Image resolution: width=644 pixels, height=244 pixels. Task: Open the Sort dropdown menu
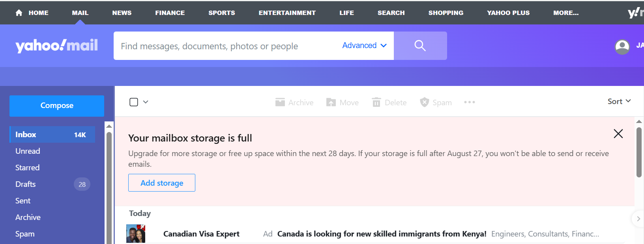click(x=619, y=101)
